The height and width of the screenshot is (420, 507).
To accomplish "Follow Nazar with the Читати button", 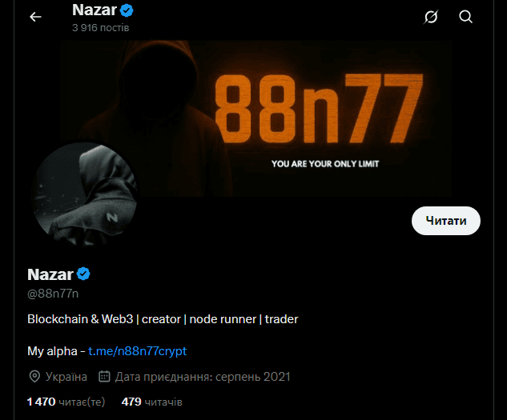I will 446,221.
